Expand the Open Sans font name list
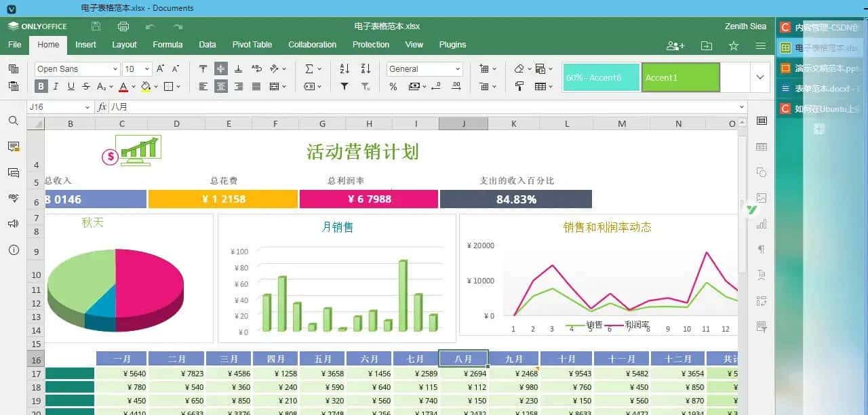The width and height of the screenshot is (868, 415). coord(113,68)
